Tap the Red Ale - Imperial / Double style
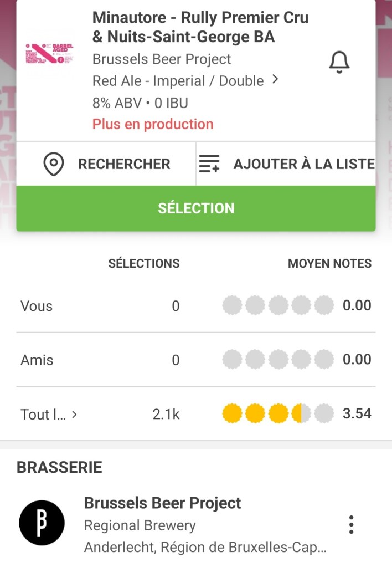The height and width of the screenshot is (567, 392). coord(178,81)
